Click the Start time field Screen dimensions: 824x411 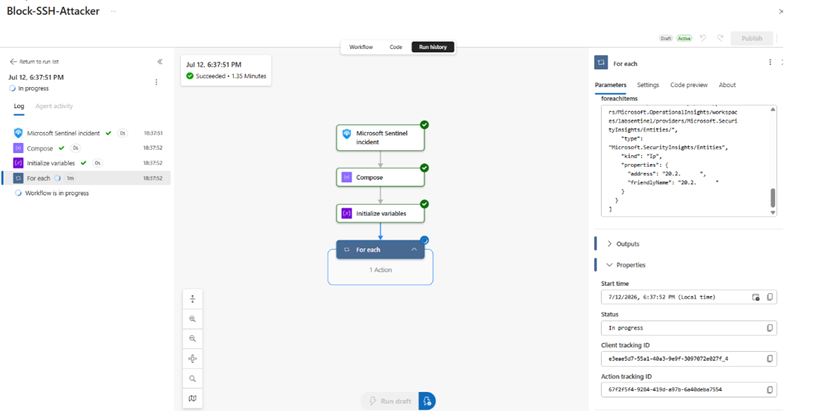tap(689, 297)
